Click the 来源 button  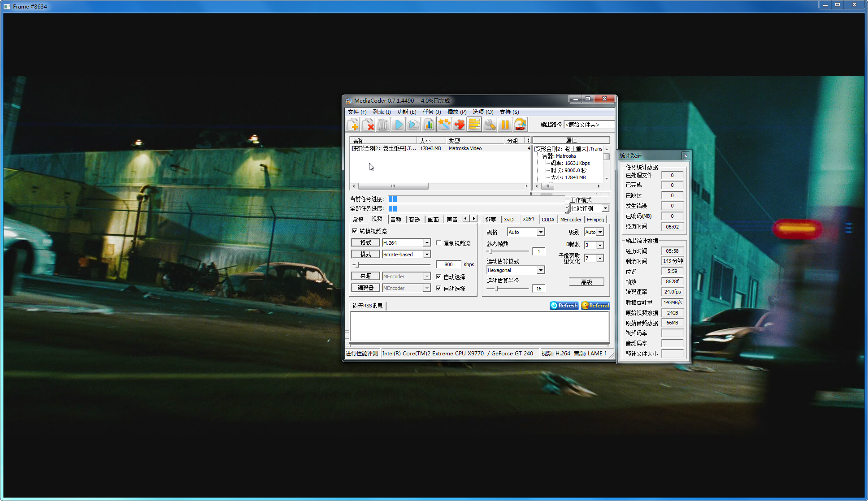pyautogui.click(x=365, y=276)
